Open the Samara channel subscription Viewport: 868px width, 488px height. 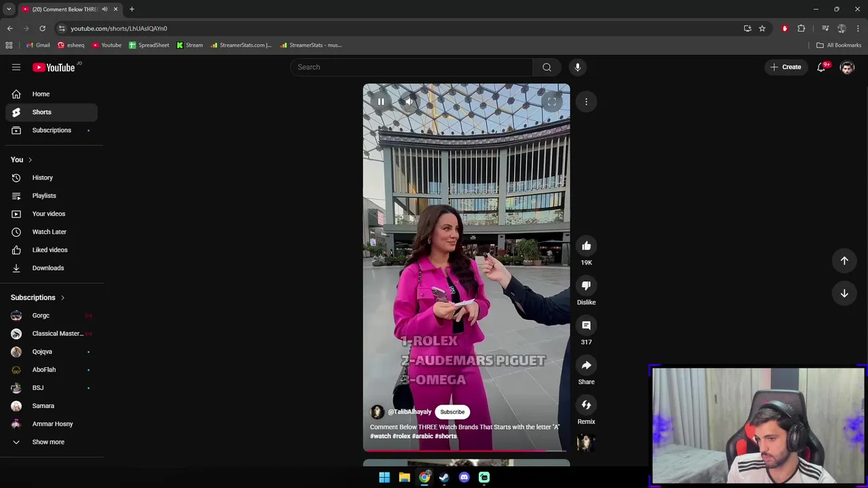(x=52, y=406)
